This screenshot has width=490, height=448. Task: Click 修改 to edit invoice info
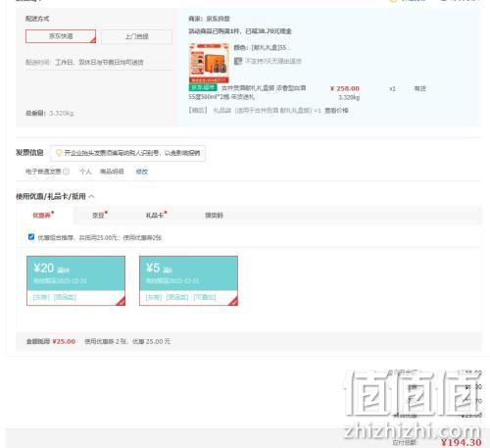pos(142,172)
